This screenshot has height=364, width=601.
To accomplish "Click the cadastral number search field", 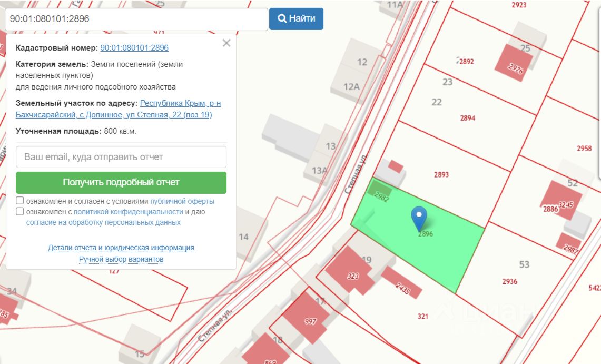I will click(136, 19).
